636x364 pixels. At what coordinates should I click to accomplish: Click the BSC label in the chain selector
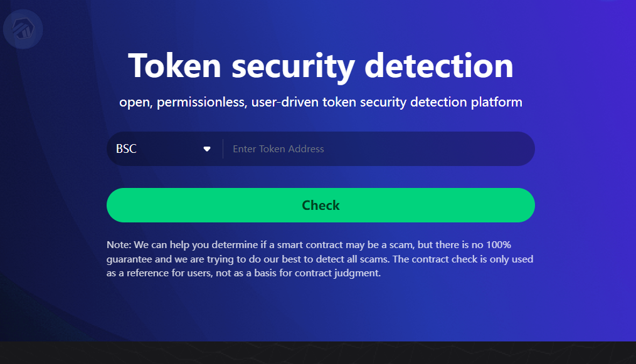coord(126,149)
